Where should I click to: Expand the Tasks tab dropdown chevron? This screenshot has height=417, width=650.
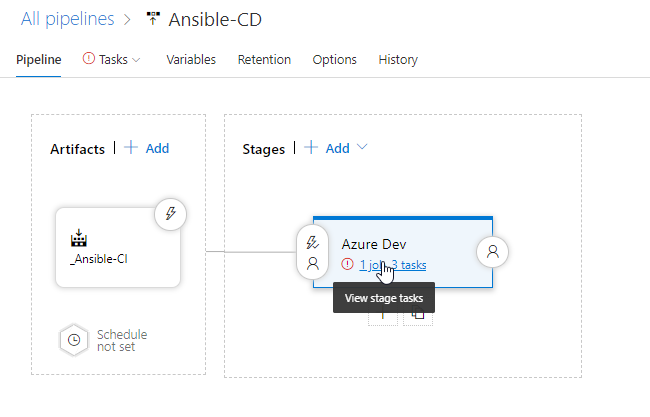pos(136,60)
